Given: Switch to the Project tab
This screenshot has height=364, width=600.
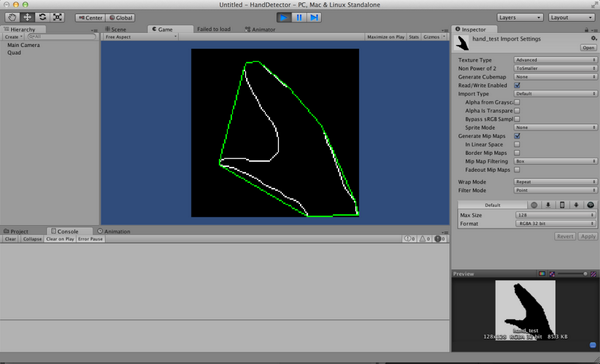Looking at the screenshot, I should (16, 231).
